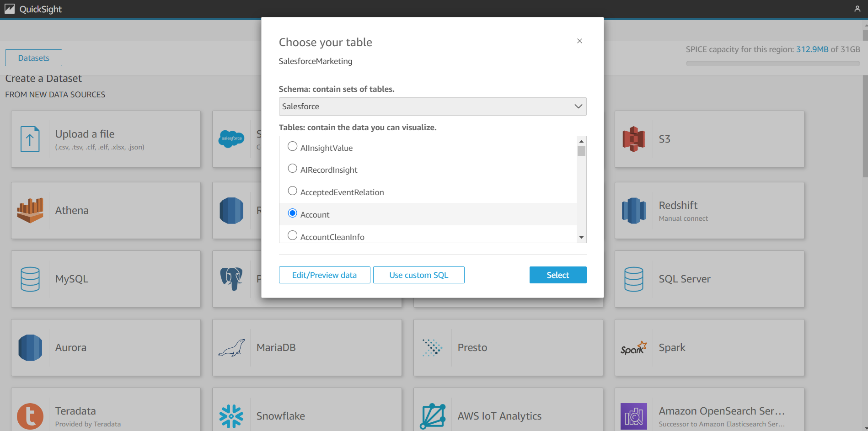Click the 312.9MB SPICE capacity value
The width and height of the screenshot is (868, 431).
click(812, 49)
